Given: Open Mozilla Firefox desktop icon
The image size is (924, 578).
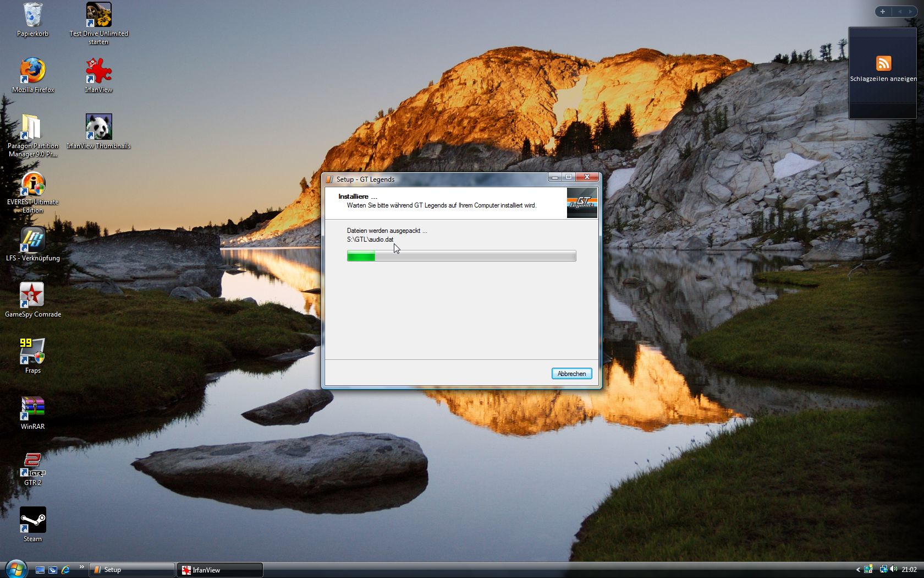Looking at the screenshot, I should click(32, 75).
